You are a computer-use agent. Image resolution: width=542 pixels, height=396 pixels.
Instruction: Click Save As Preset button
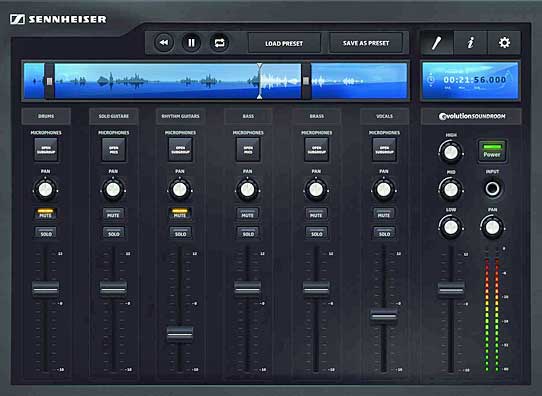[x=366, y=43]
